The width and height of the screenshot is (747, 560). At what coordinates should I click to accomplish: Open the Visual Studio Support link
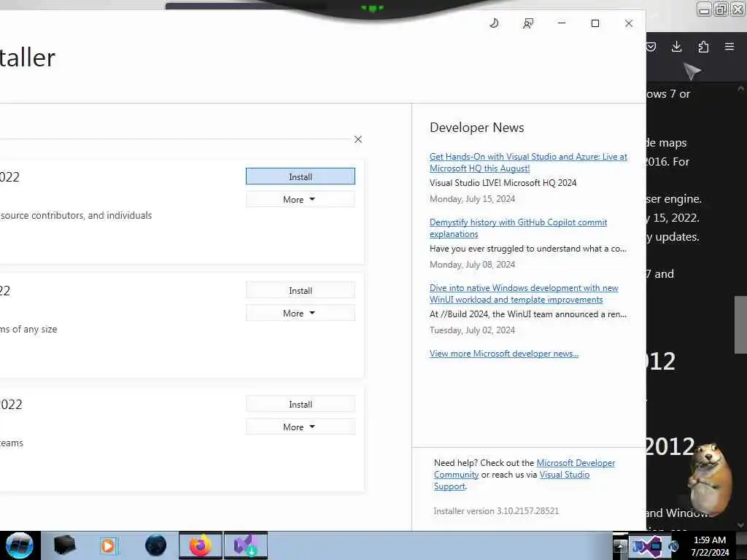pyautogui.click(x=564, y=475)
